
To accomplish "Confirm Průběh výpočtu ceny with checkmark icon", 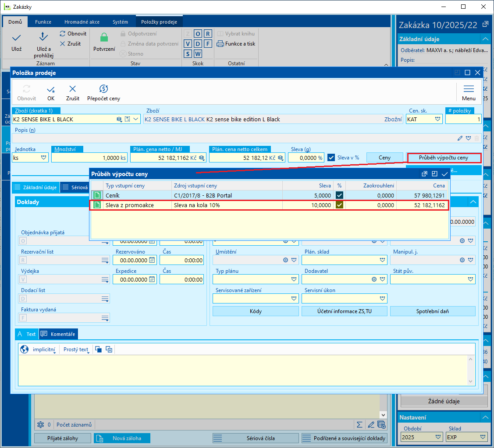I will click(444, 174).
